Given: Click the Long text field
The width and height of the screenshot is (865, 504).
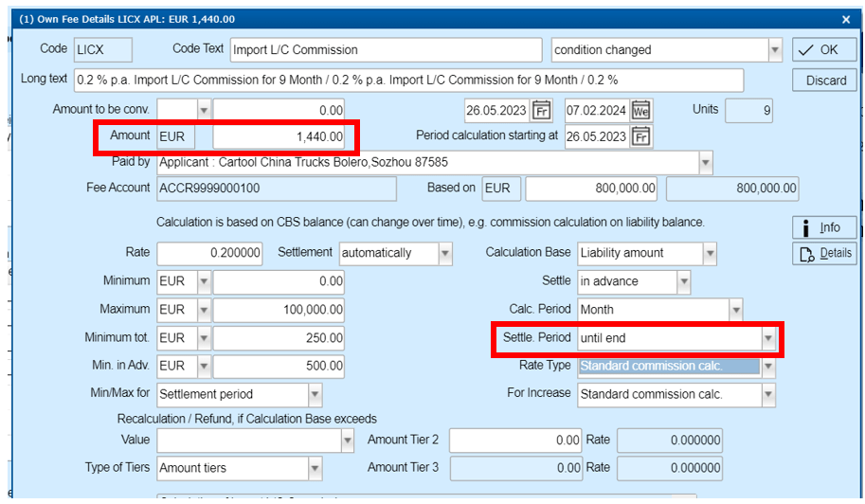Looking at the screenshot, I should pyautogui.click(x=408, y=81).
